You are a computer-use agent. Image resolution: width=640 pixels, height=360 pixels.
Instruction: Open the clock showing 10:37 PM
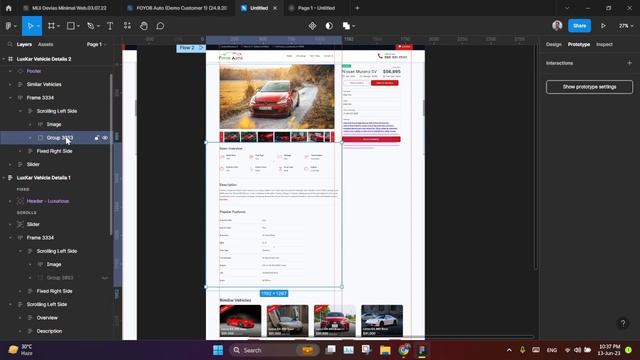coord(609,350)
